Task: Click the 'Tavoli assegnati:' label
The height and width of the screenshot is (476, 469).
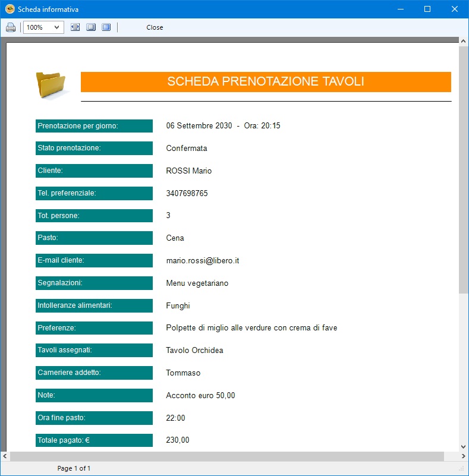Action: click(x=94, y=350)
